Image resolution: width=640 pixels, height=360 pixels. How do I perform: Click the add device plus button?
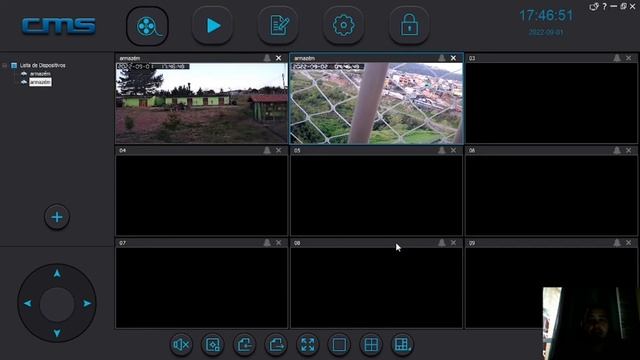(x=57, y=217)
